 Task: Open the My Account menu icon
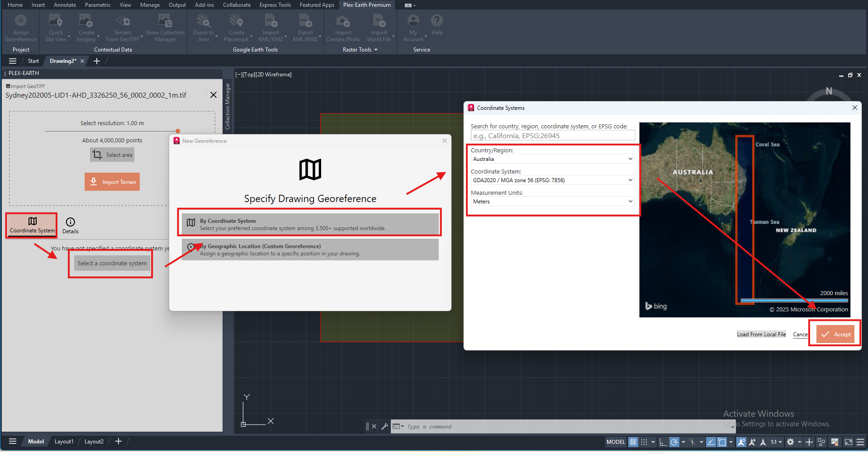tap(413, 21)
